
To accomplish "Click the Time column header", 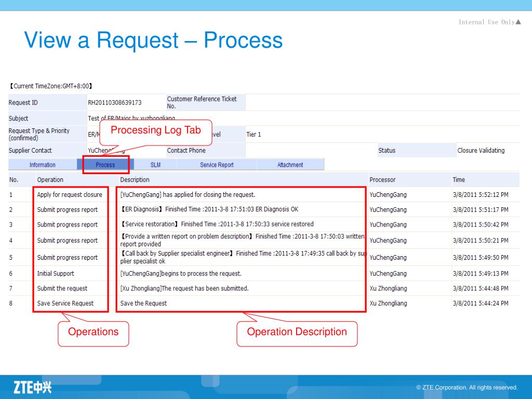I will click(459, 180).
